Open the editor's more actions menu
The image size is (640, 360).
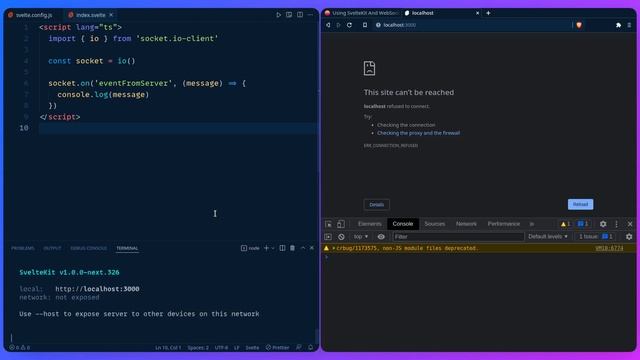[310, 15]
